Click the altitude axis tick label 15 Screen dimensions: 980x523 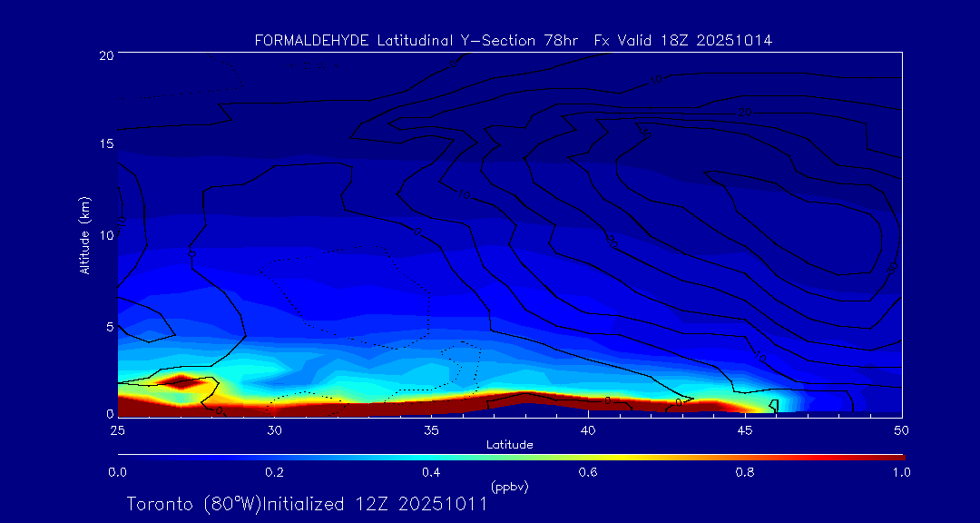pyautogui.click(x=105, y=143)
